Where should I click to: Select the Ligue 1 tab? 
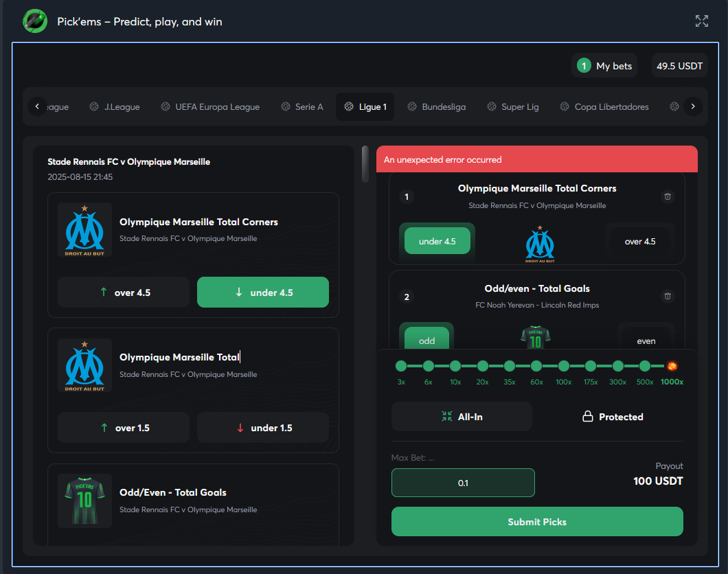pyautogui.click(x=365, y=106)
